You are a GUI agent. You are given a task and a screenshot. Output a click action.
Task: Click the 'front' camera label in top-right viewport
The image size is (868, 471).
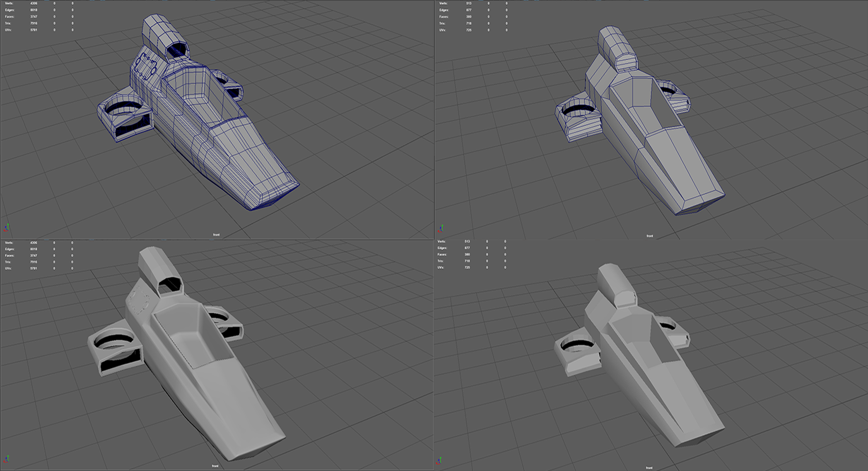coord(650,236)
